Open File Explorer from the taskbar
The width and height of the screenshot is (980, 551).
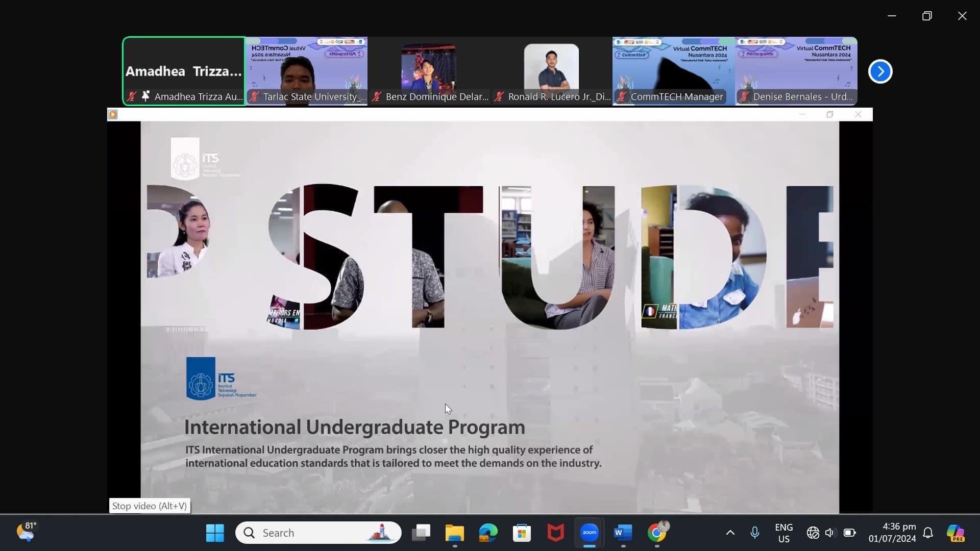click(x=454, y=533)
